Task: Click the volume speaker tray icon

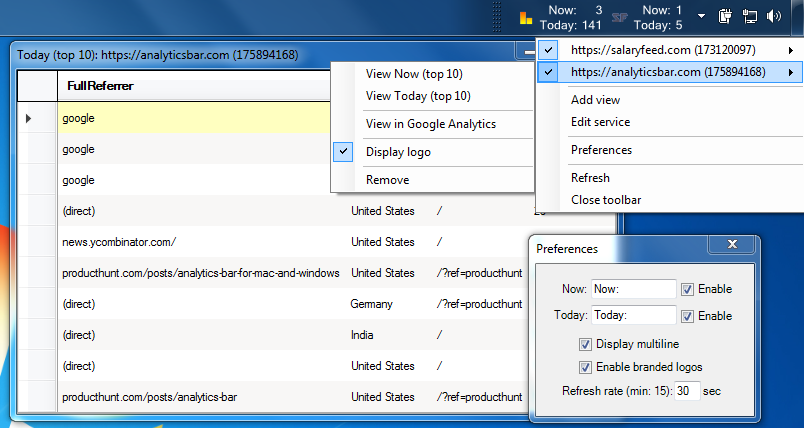Action: 774,16
